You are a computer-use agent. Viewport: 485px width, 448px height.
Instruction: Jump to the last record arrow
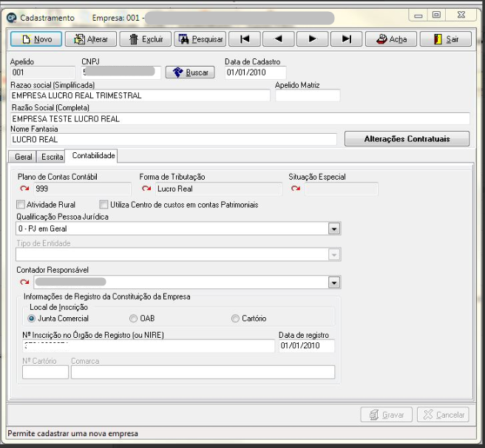(x=347, y=39)
